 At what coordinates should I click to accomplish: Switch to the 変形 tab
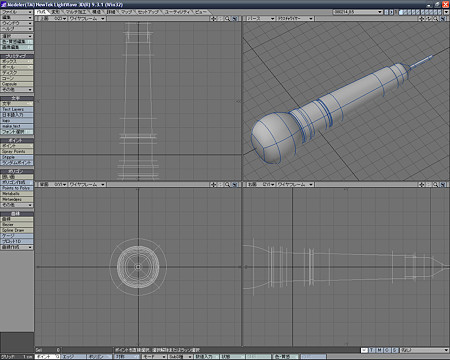(x=55, y=12)
